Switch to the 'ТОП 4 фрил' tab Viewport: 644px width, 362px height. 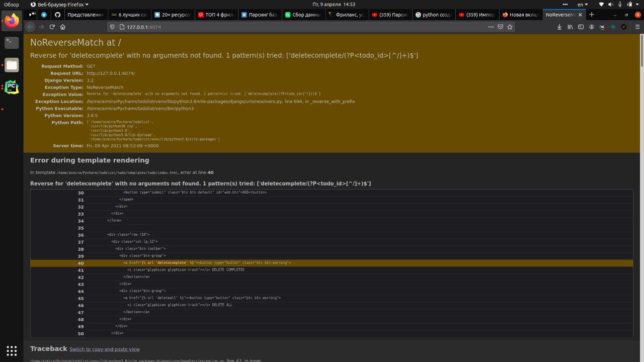(216, 15)
